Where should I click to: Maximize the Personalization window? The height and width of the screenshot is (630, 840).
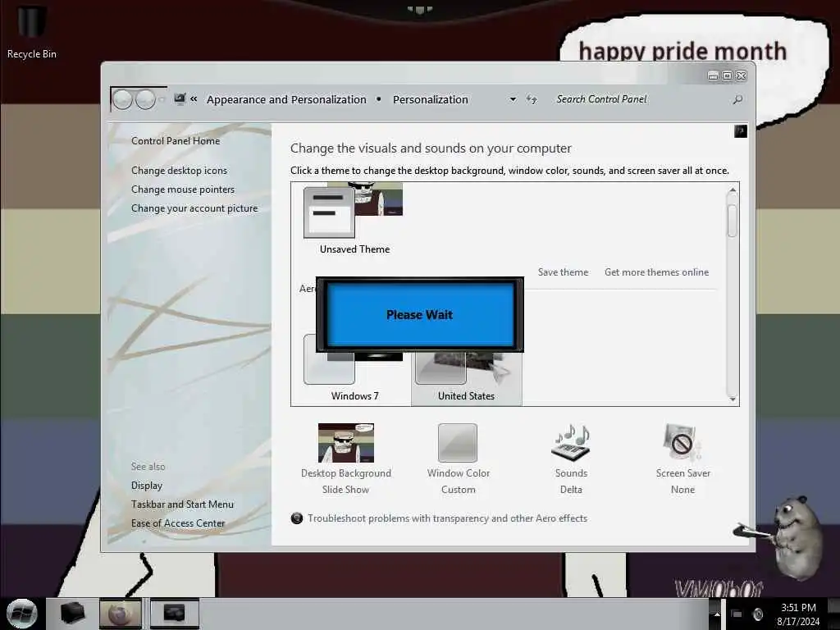727,76
